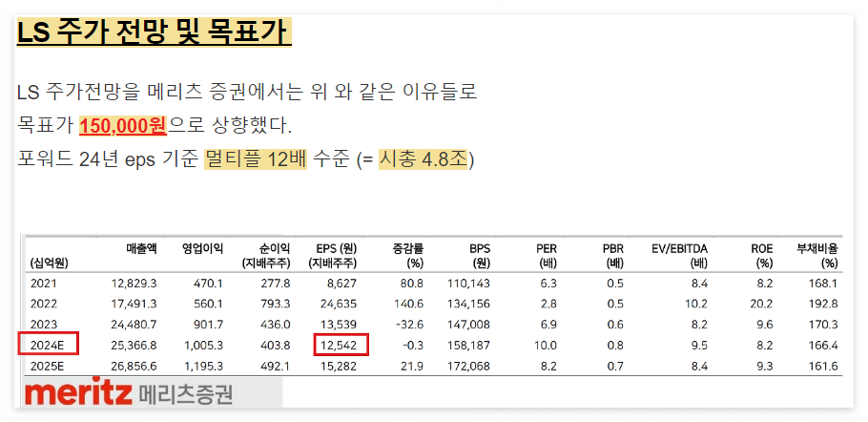Screen dimensions: 868x422
Task: Click the 2024E operating profit 1,005.3
Action: pyautogui.click(x=205, y=346)
